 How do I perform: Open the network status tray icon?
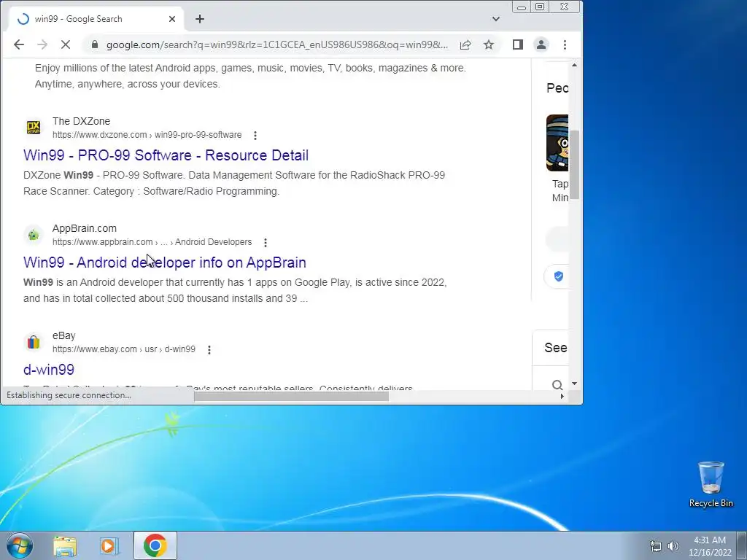[656, 546]
